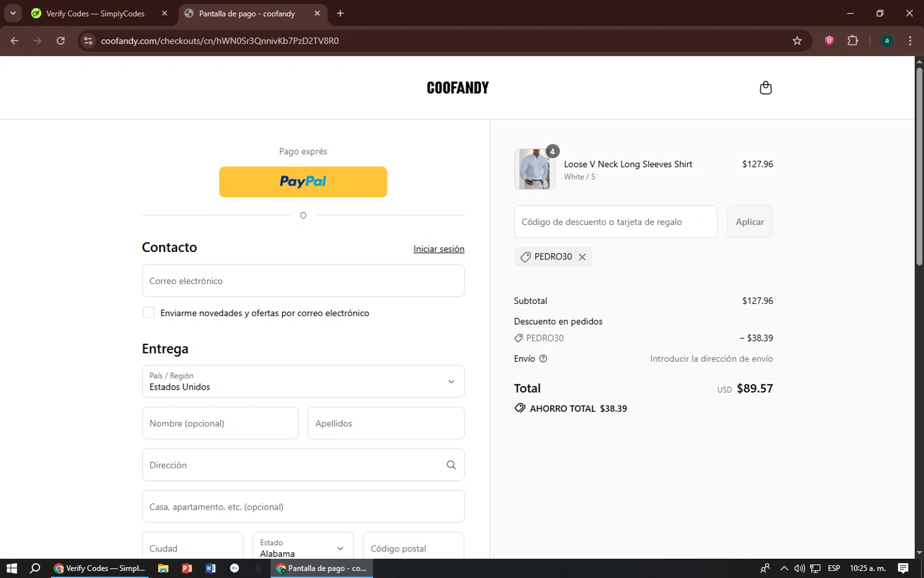Go forward in browser history
Viewport: 924px width, 578px height.
pos(38,41)
